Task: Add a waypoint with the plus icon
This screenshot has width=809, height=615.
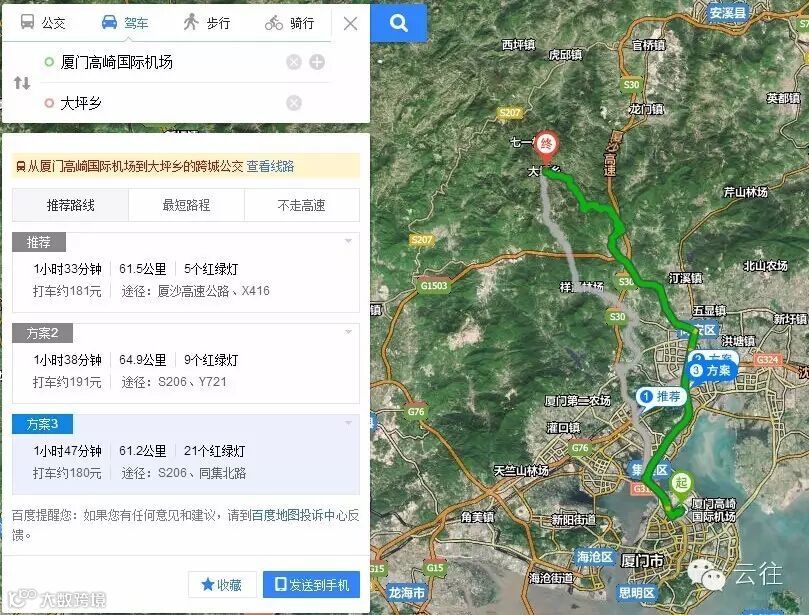Action: pos(317,62)
